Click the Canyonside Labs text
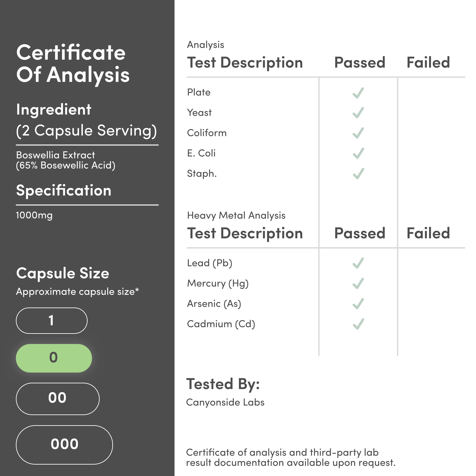476x476 pixels. point(225,402)
